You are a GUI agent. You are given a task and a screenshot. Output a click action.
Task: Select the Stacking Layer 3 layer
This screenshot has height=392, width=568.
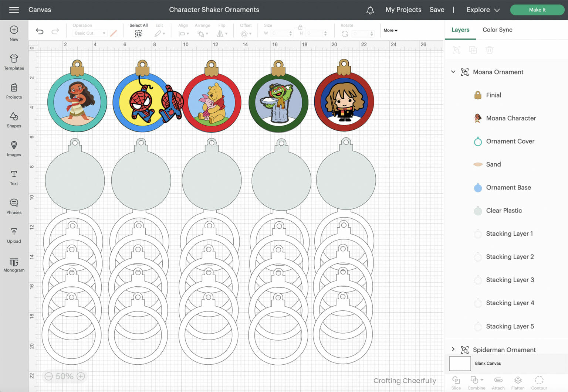pos(510,280)
